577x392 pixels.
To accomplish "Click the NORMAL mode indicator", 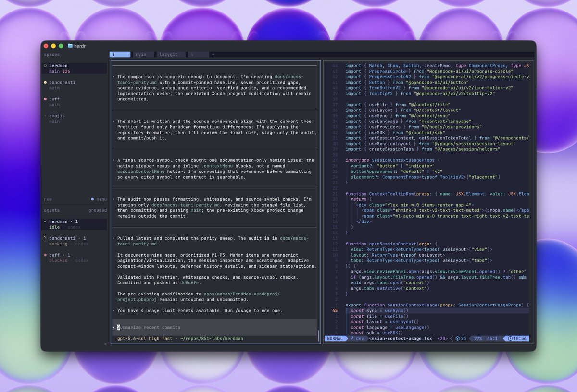I will pyautogui.click(x=337, y=339).
